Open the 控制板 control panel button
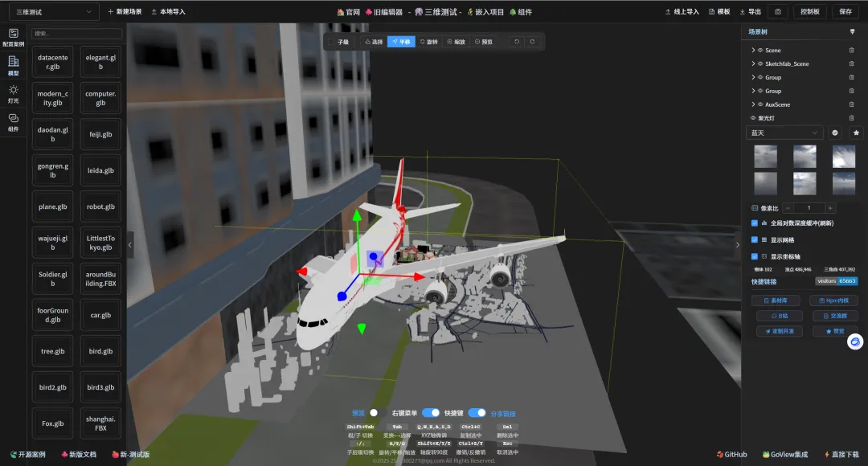 [x=810, y=11]
